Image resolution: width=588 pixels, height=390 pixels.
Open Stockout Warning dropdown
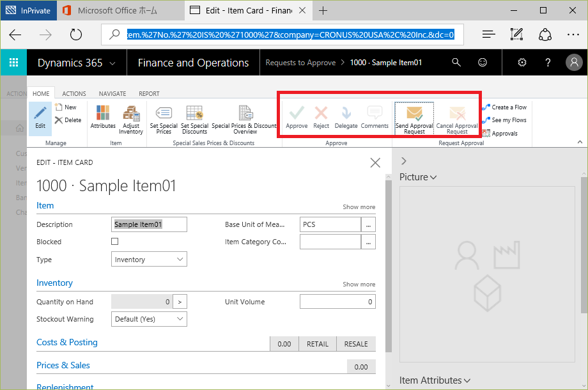click(x=149, y=319)
